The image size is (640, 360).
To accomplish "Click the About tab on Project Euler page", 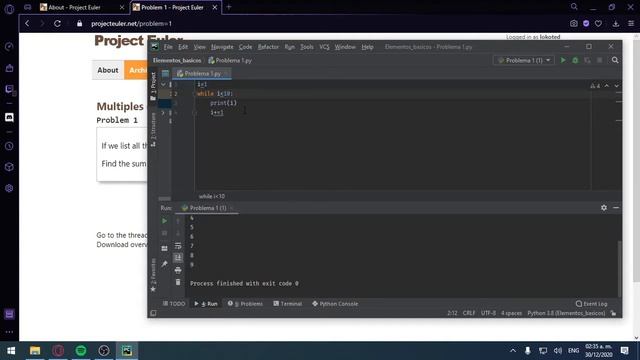I will point(108,70).
